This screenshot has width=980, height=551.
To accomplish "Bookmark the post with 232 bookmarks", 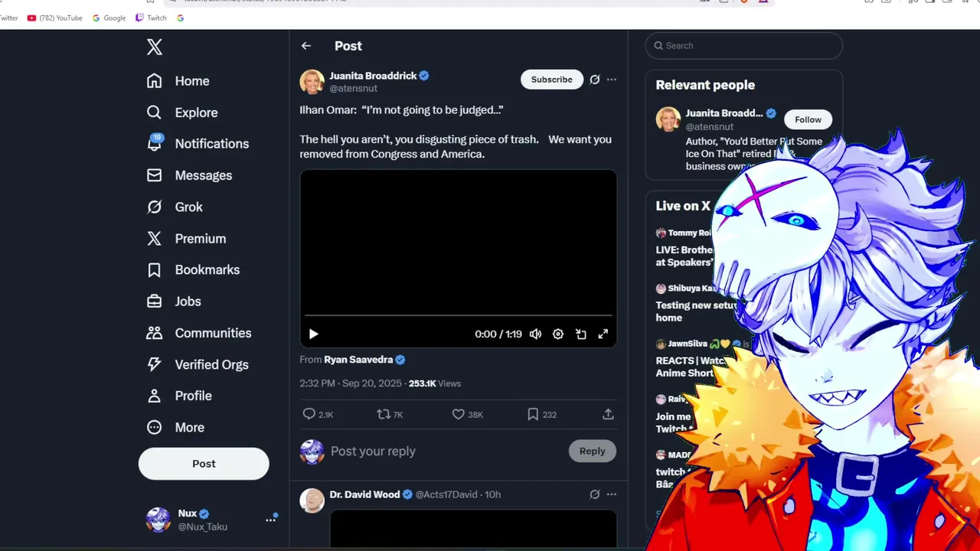I will coord(533,414).
